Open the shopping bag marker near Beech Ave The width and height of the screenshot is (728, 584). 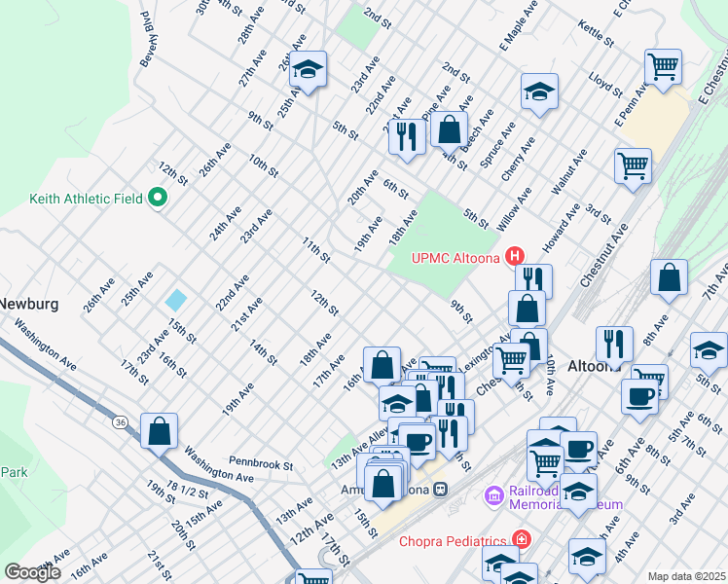[449, 131]
